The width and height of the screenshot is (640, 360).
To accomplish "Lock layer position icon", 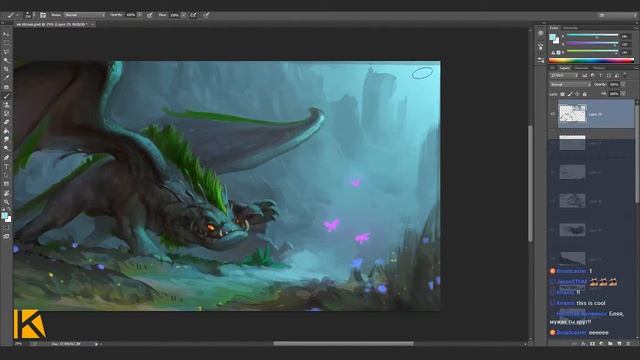I will pos(577,94).
